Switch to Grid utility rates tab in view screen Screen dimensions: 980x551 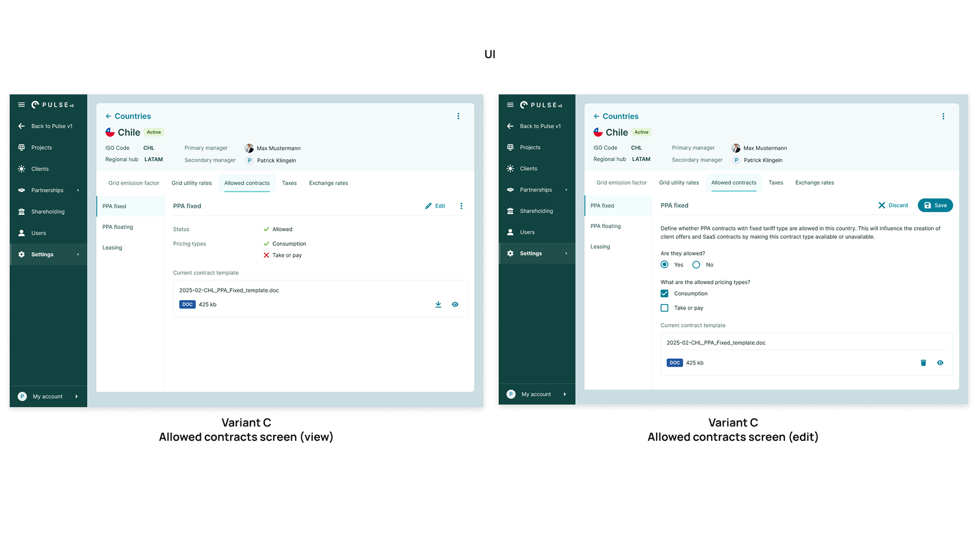point(191,183)
